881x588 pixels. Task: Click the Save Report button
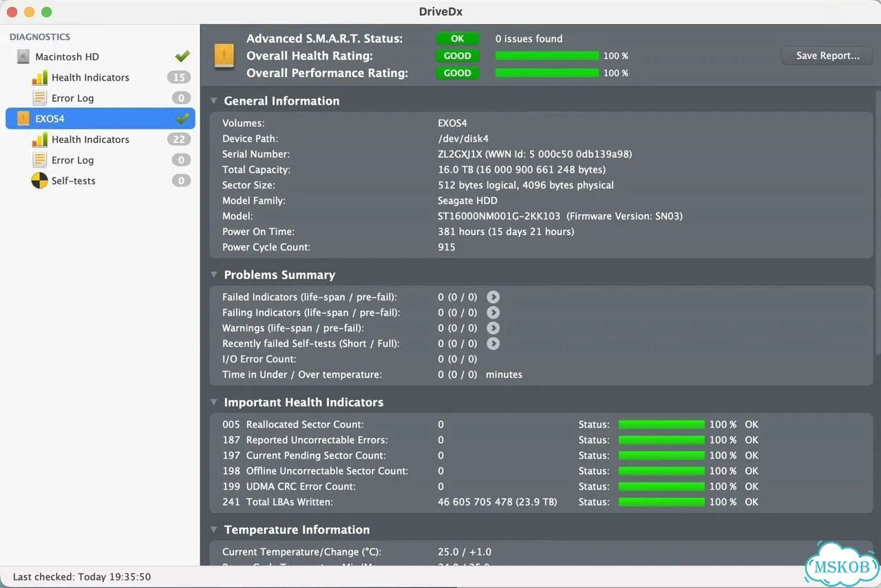827,56
